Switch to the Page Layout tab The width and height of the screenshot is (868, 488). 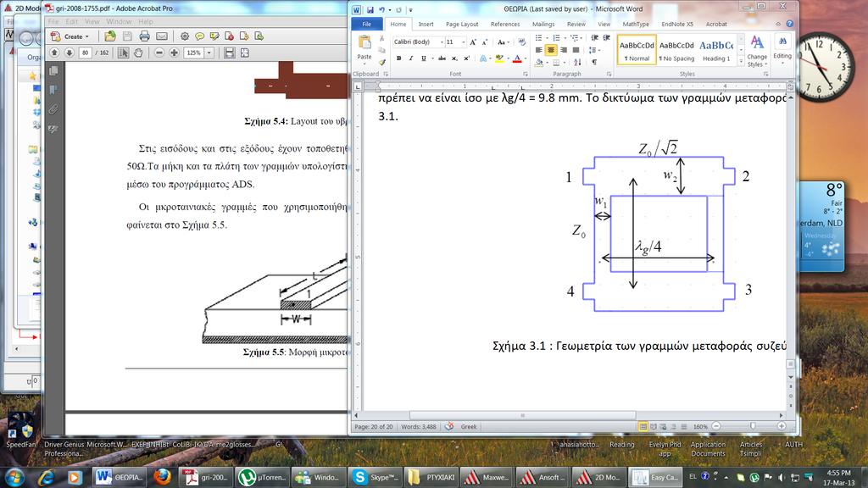[462, 25]
